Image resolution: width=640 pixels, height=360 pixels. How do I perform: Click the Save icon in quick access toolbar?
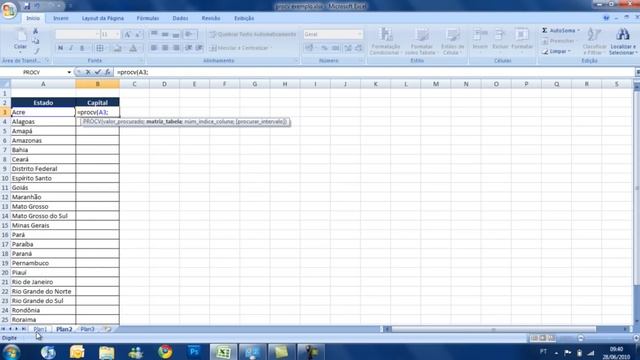click(x=27, y=6)
